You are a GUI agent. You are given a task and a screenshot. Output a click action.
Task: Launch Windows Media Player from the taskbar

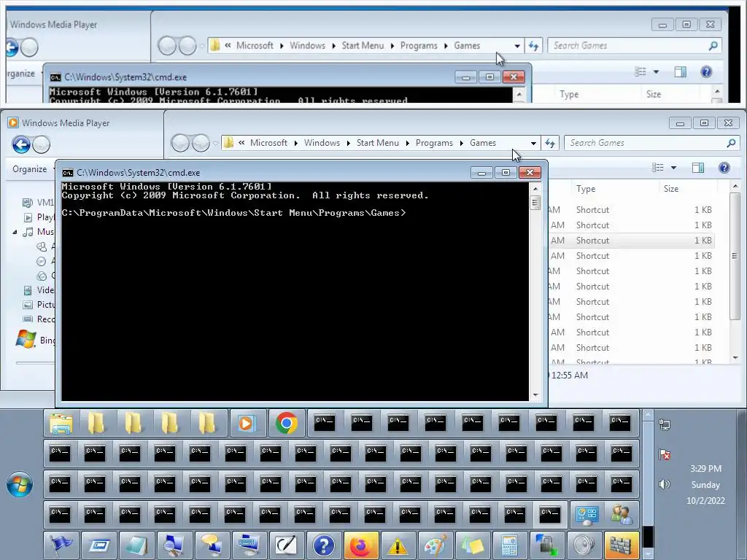click(247, 423)
